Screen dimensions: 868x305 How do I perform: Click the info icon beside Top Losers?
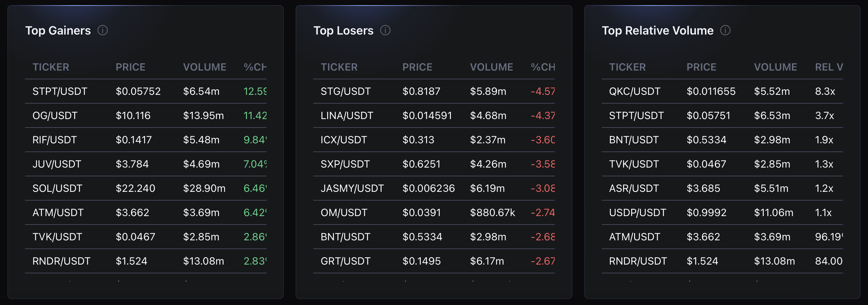pyautogui.click(x=385, y=30)
